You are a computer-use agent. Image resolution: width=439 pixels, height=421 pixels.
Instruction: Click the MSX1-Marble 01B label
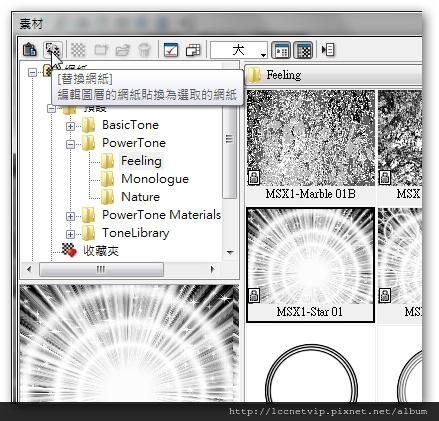tap(310, 194)
